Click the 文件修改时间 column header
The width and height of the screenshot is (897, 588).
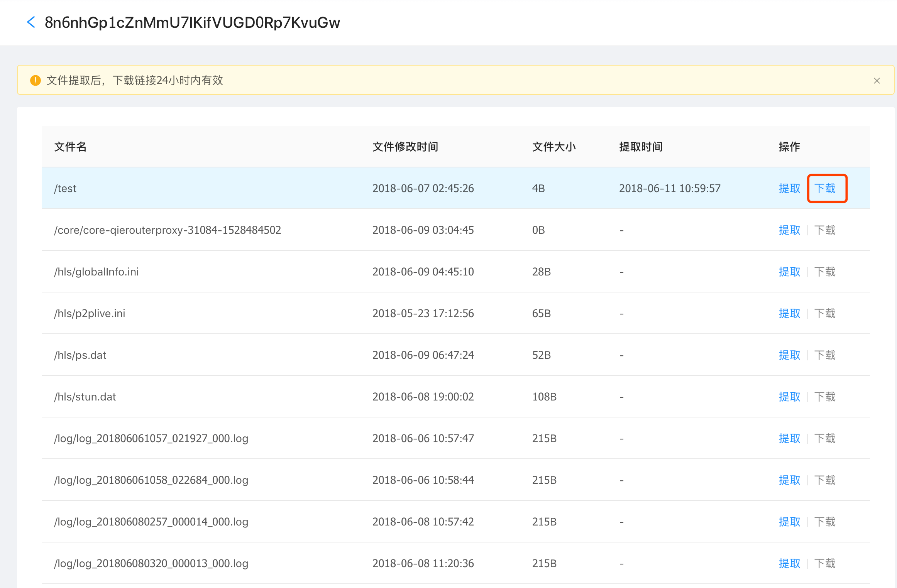point(405,147)
